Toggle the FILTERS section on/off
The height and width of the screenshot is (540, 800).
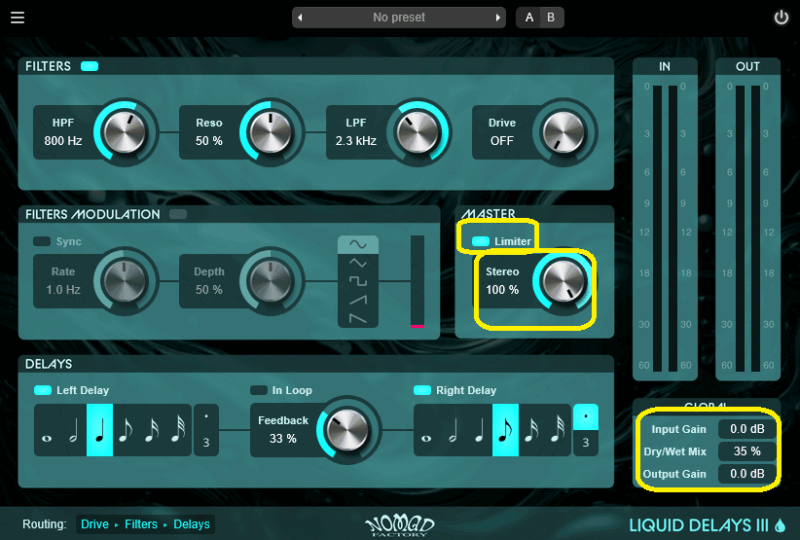click(89, 66)
